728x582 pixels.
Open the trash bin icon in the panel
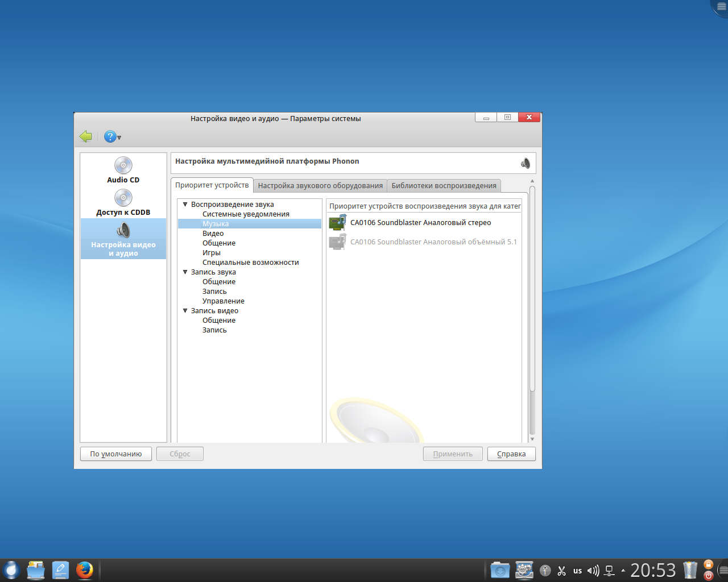(690, 570)
